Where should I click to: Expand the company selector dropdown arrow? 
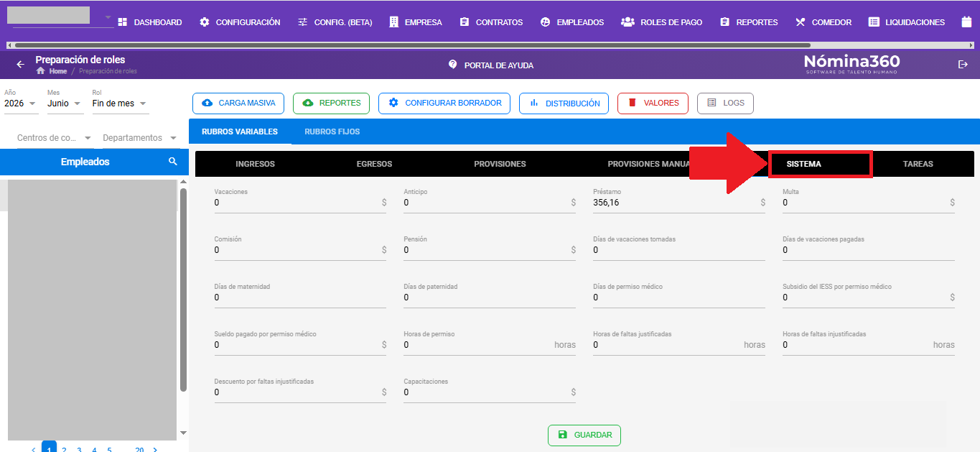(108, 17)
